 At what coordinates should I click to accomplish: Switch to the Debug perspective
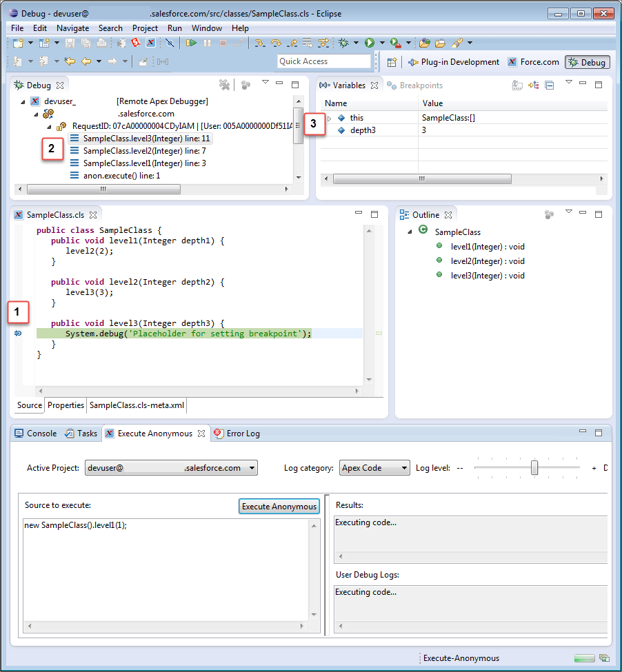click(x=588, y=62)
